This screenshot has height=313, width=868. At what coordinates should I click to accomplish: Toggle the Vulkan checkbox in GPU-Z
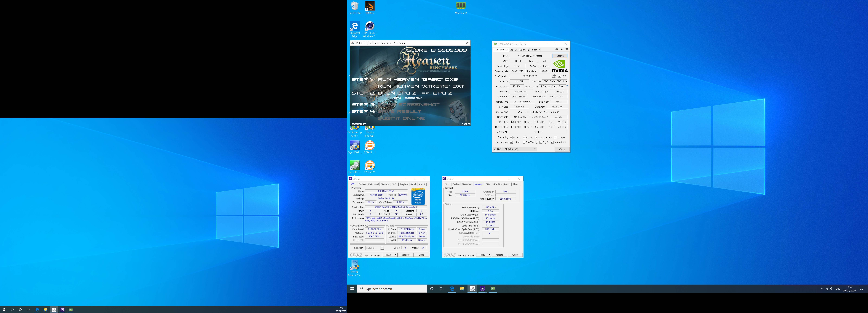pyautogui.click(x=511, y=142)
